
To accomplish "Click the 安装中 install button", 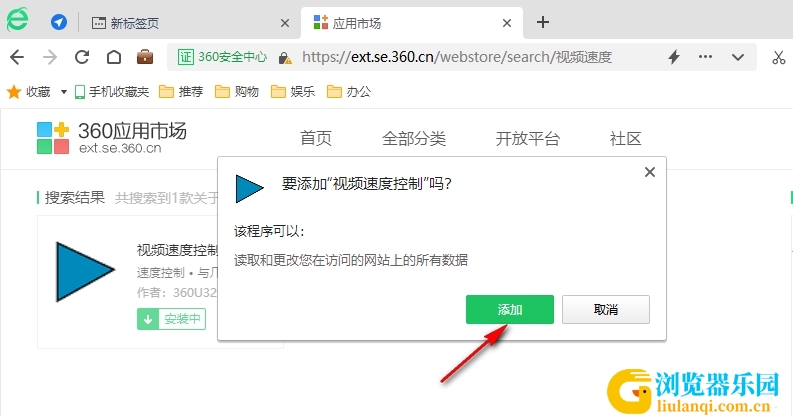I will (171, 319).
